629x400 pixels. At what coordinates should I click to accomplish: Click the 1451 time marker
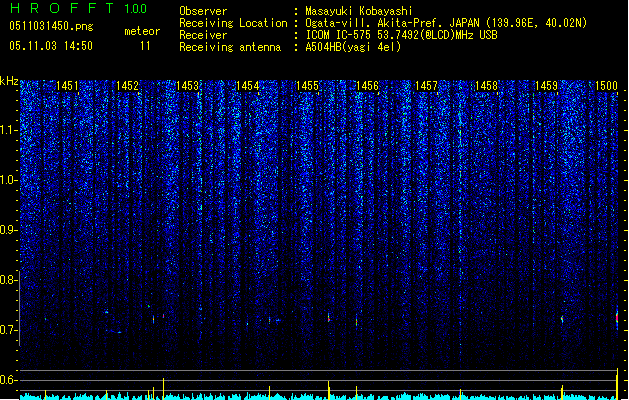[67, 85]
